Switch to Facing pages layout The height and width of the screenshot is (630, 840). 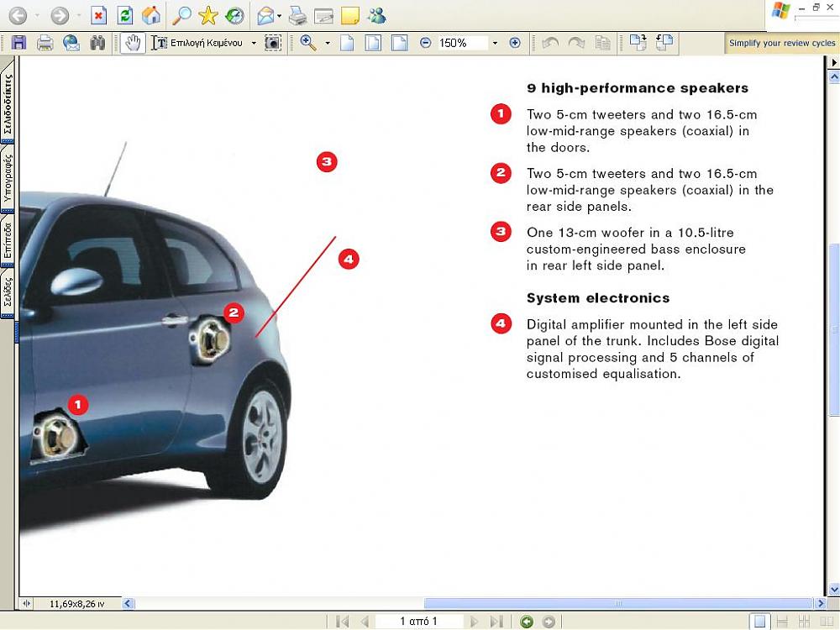click(826, 622)
